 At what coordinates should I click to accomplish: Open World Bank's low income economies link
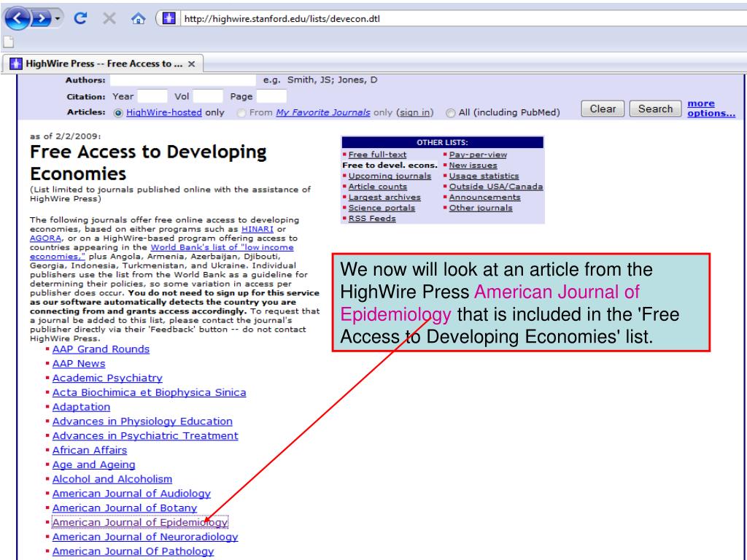[222, 248]
